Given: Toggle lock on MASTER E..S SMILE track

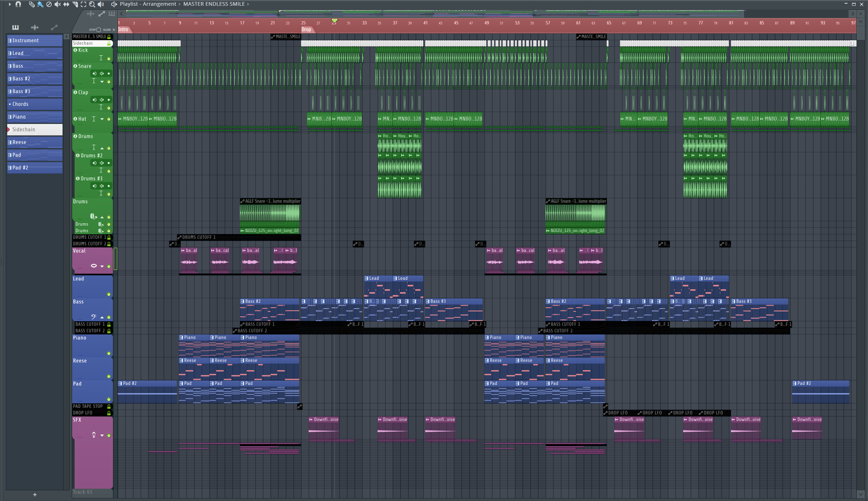Looking at the screenshot, I should pos(109,37).
